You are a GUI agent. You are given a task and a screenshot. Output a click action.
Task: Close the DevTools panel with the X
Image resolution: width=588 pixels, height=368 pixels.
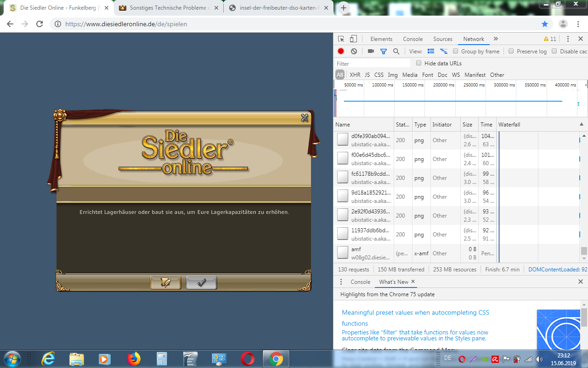pyautogui.click(x=581, y=39)
